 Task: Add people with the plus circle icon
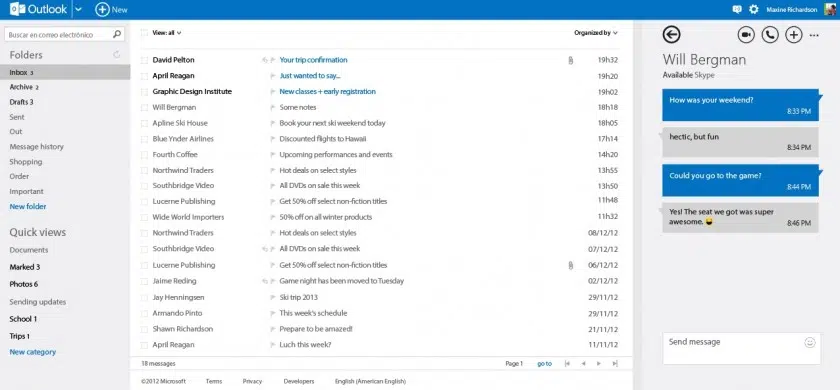tap(793, 35)
